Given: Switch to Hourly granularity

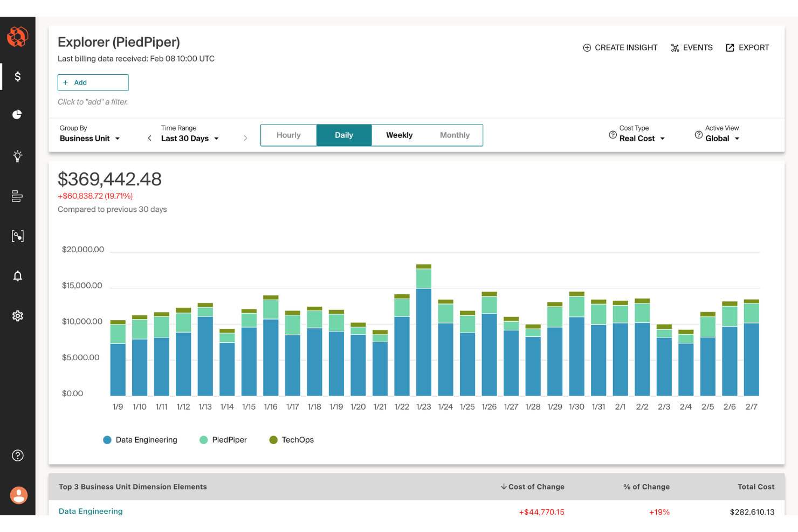Looking at the screenshot, I should click(288, 135).
